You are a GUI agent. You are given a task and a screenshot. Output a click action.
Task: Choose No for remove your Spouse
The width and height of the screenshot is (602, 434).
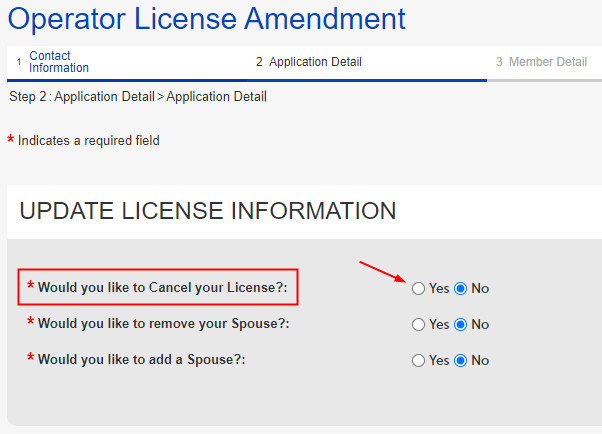(461, 324)
